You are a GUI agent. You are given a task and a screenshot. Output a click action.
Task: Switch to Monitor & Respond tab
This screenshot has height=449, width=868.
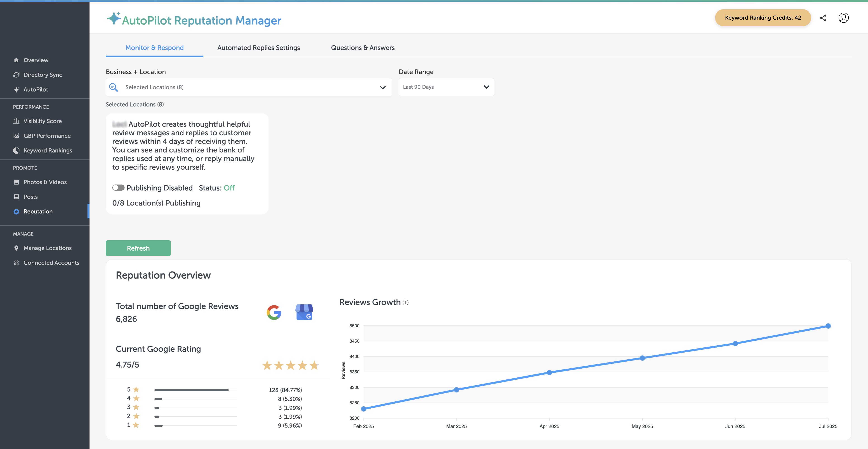(x=154, y=48)
